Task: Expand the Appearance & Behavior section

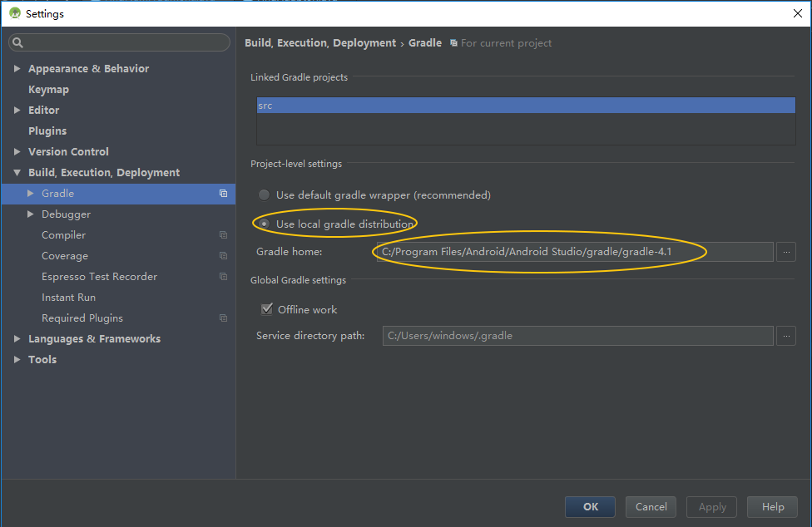Action: [17, 68]
